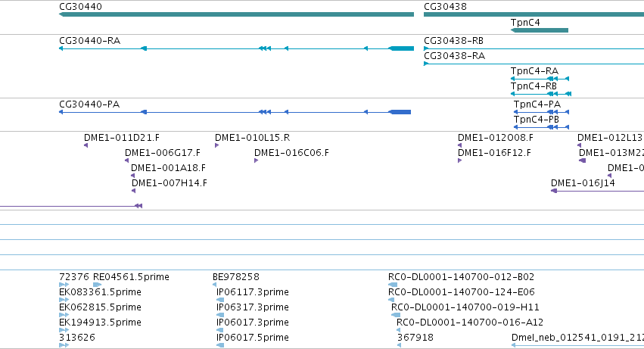Viewport: 644px width, 349px height.
Task: Open the IP06017.3prime EST label
Action: (253, 323)
